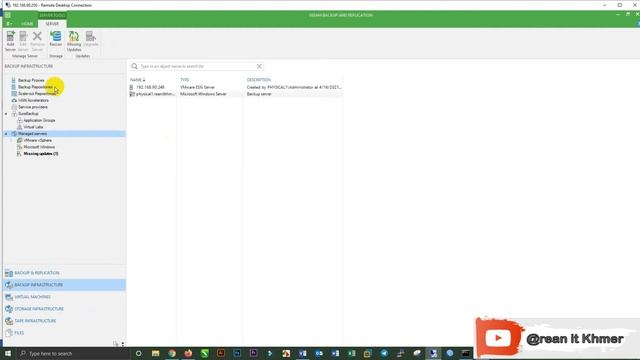Click the VMware vSphere tree icon
This screenshot has height=360, width=640.
pyautogui.click(x=19, y=140)
